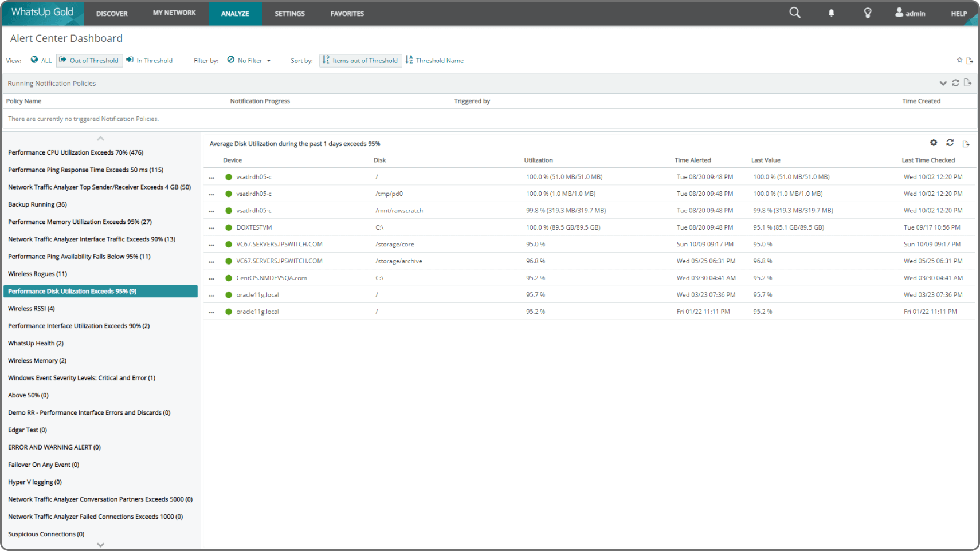980x551 pixels.
Task: Select Performance CPU Utilization Exceeds 70% threshold
Action: click(x=75, y=152)
